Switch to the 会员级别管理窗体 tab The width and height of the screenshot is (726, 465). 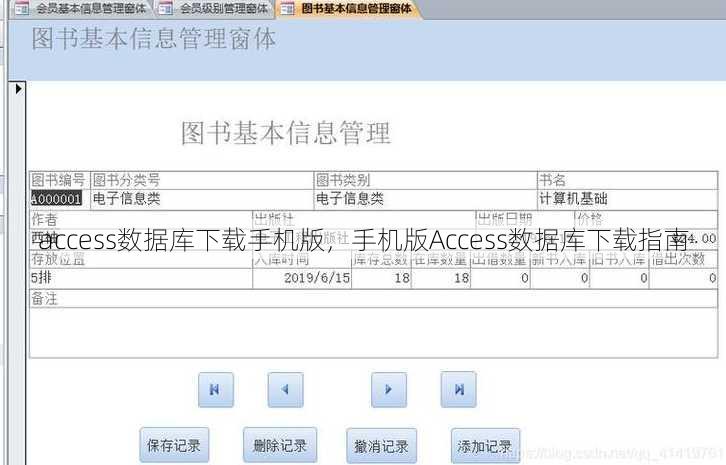coord(214,8)
